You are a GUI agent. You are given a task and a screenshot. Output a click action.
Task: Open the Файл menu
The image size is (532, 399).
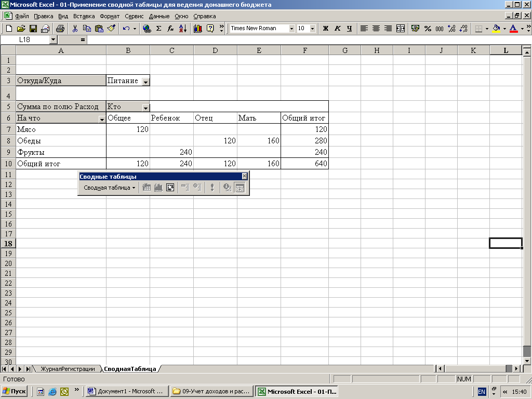click(x=22, y=16)
